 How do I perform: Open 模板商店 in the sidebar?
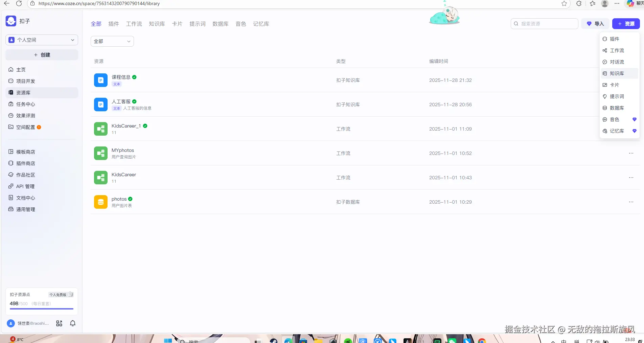coord(42,152)
